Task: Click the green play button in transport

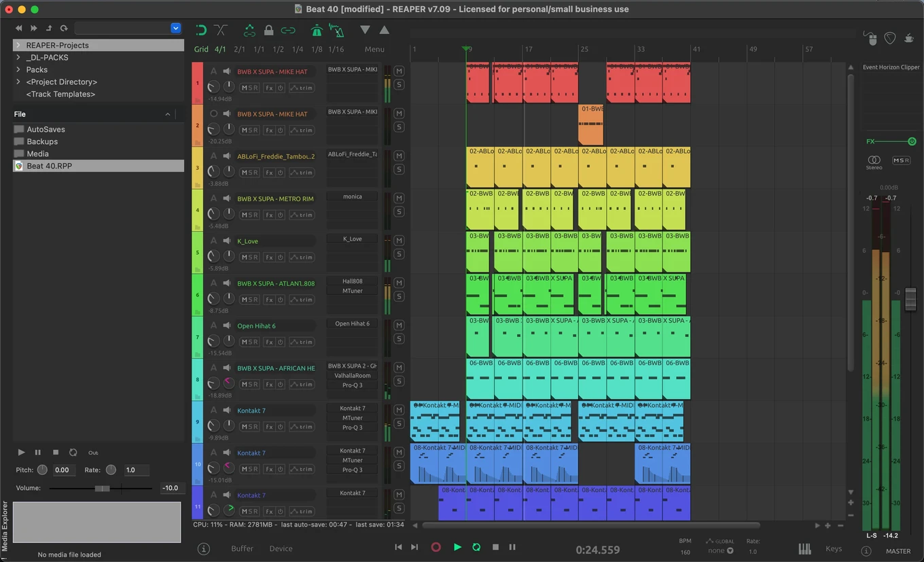Action: tap(457, 547)
